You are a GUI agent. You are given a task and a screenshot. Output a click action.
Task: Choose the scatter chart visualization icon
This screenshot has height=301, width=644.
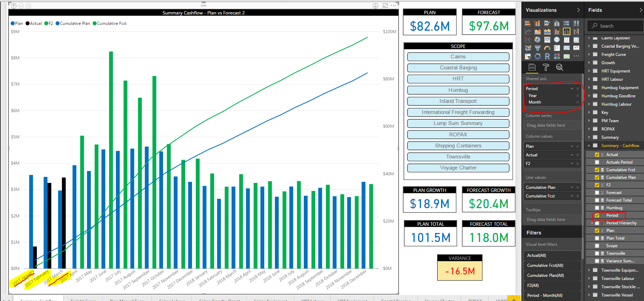tap(528, 40)
